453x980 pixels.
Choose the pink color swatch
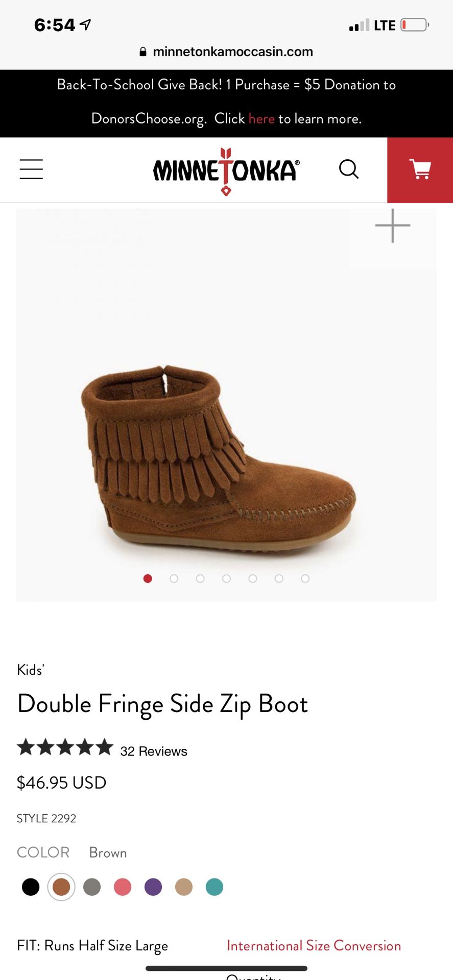(x=123, y=887)
